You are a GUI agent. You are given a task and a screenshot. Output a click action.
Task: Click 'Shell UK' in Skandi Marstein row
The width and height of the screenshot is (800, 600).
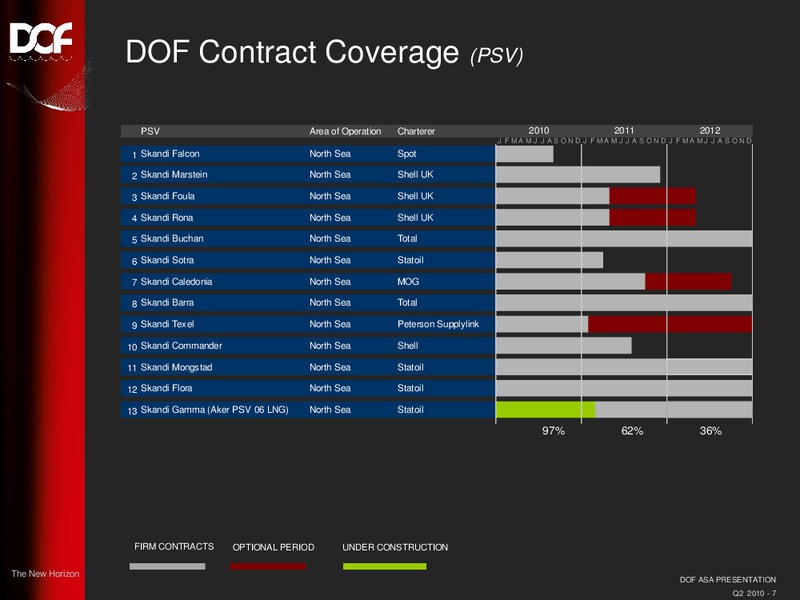point(415,174)
